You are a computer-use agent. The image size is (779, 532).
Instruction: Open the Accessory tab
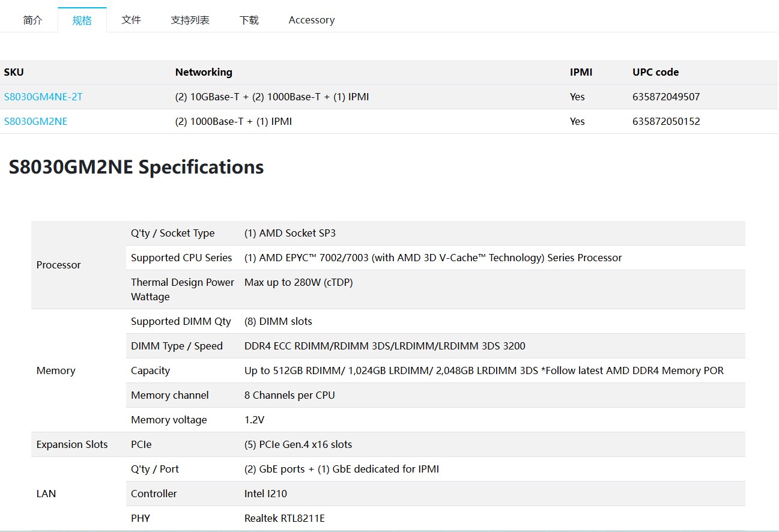(x=311, y=20)
